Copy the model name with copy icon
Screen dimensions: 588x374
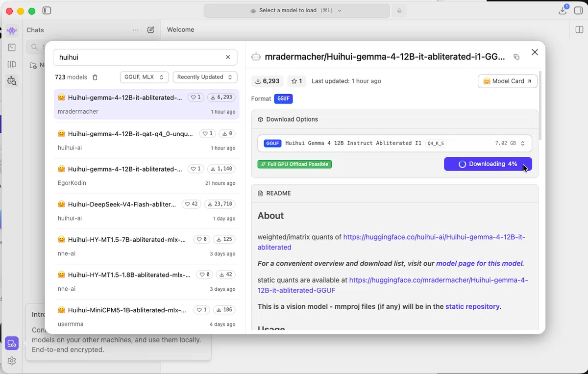516,57
